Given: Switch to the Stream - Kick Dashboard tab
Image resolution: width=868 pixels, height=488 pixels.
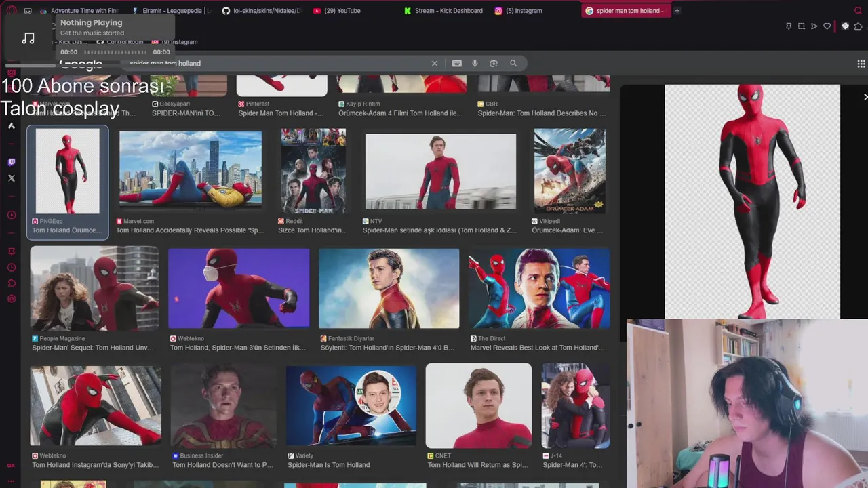Looking at the screenshot, I should click(x=444, y=11).
